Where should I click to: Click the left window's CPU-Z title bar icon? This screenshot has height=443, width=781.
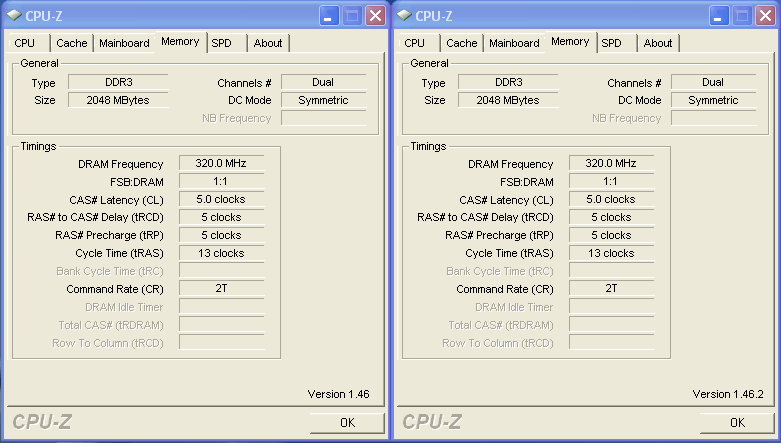coord(14,16)
